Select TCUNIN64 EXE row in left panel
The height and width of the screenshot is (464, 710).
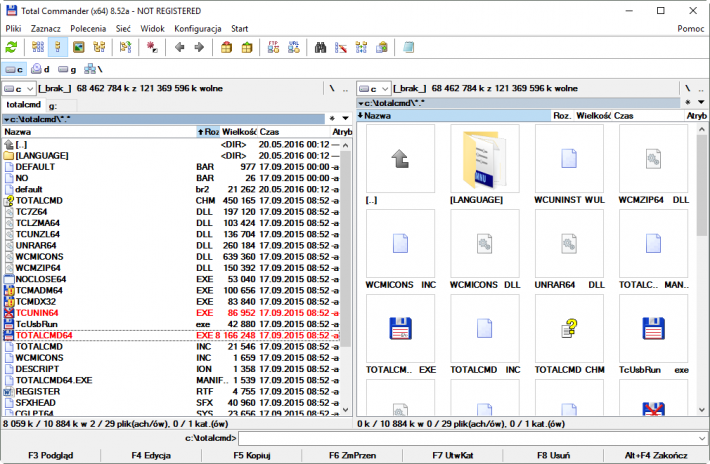[x=171, y=313]
